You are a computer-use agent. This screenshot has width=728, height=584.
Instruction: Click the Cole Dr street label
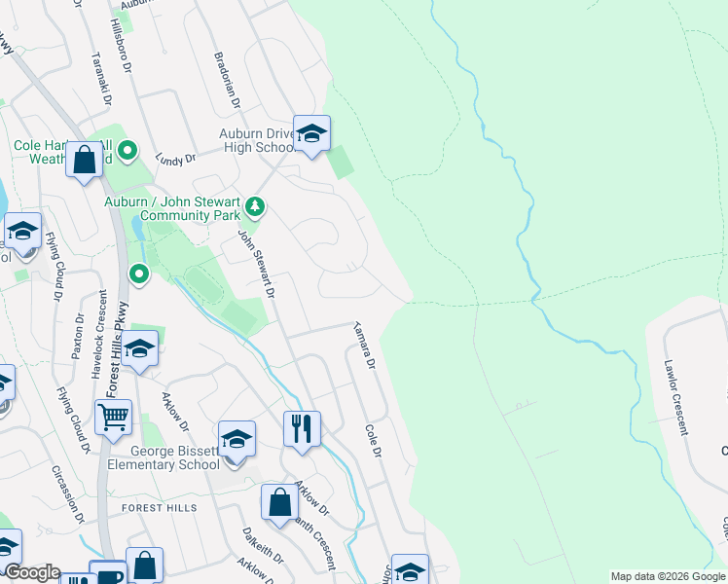[374, 441]
